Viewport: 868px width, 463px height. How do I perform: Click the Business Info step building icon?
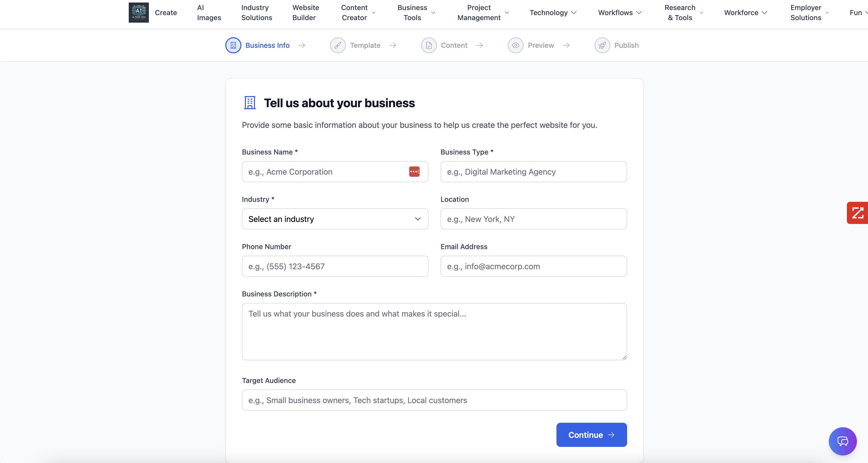point(233,45)
